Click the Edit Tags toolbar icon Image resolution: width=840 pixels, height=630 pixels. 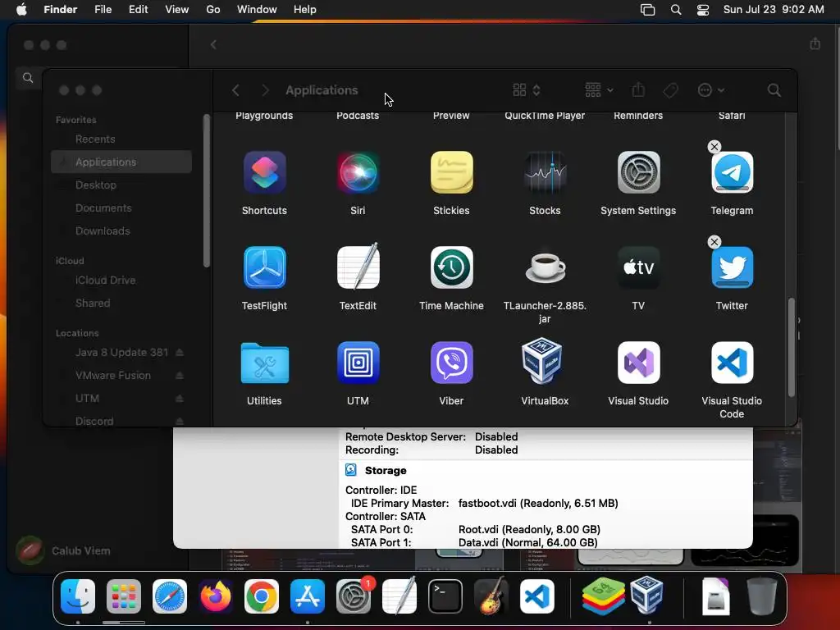(670, 90)
